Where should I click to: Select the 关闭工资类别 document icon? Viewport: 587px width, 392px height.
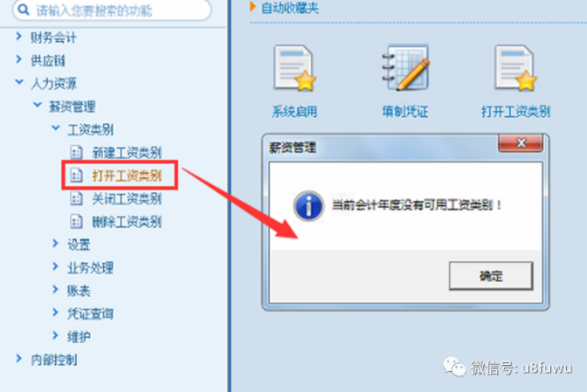tap(76, 198)
